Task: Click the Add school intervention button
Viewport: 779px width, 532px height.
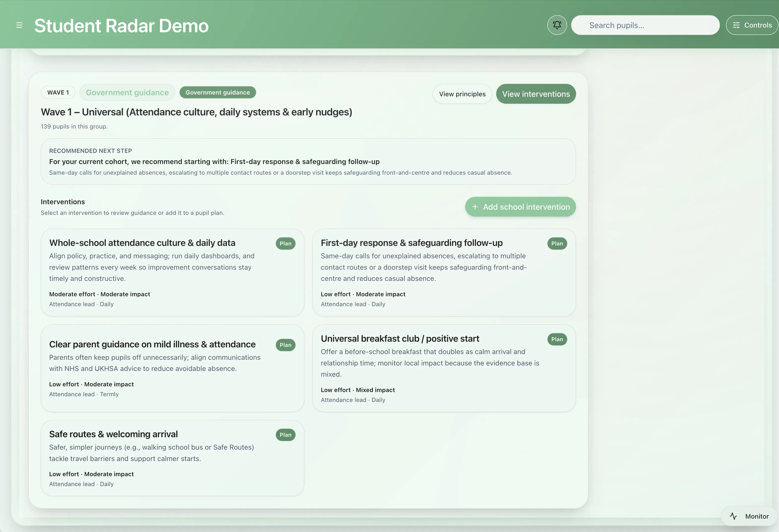Action: [526, 207]
